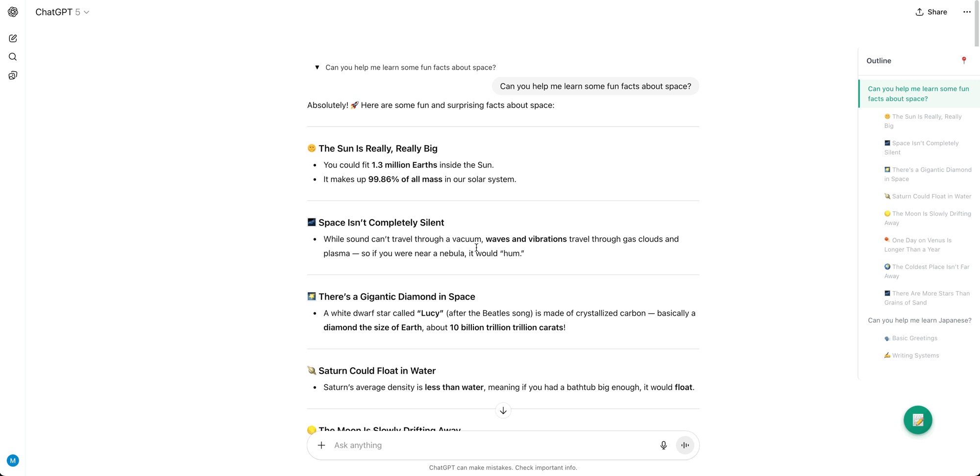Expand your profile avatar menu

point(13,461)
